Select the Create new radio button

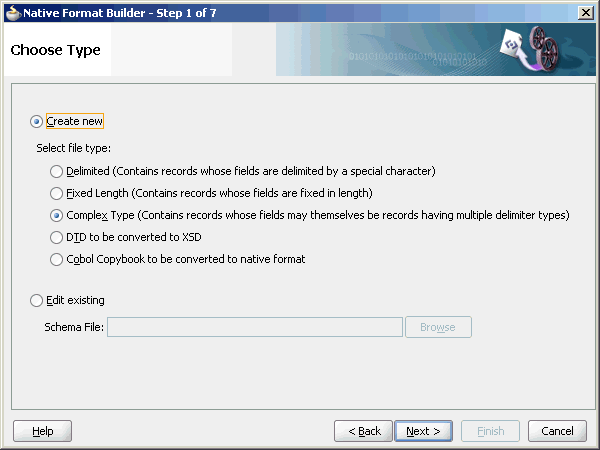tap(37, 121)
